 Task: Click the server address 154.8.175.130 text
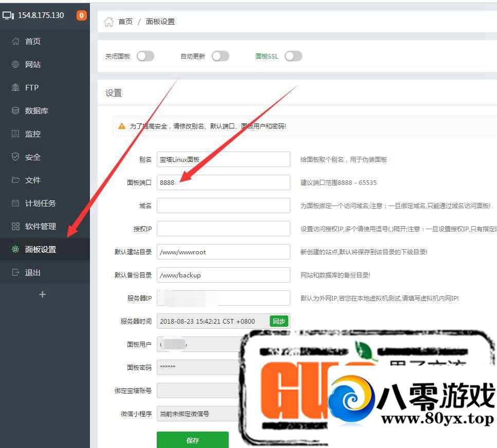click(41, 15)
